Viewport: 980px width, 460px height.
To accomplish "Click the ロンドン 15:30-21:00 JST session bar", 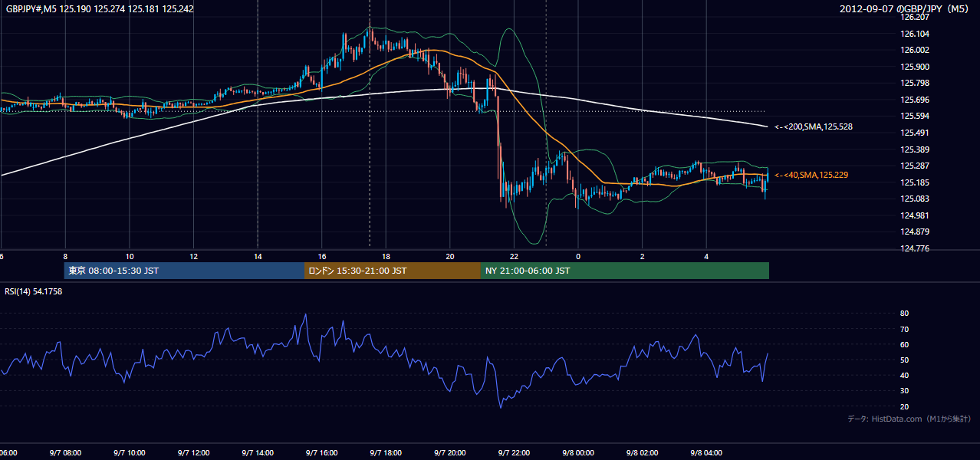I will 393,271.
